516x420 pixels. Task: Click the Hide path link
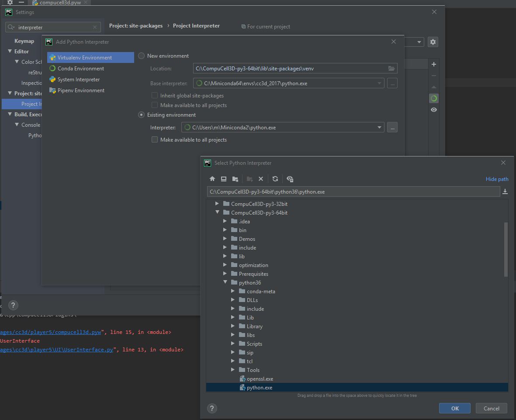click(x=497, y=179)
